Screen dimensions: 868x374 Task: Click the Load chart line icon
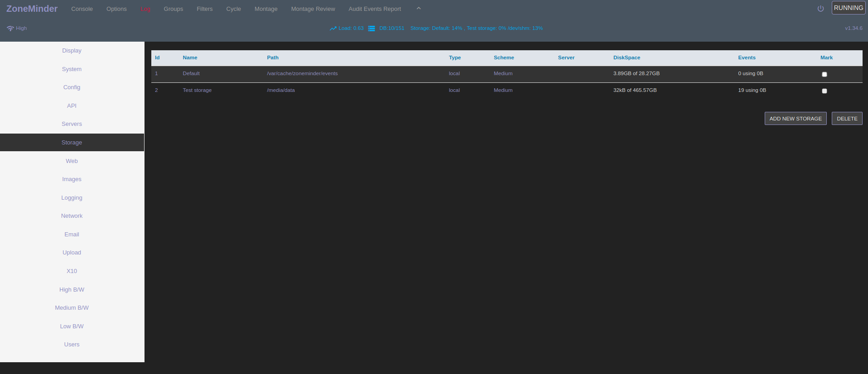(x=333, y=28)
